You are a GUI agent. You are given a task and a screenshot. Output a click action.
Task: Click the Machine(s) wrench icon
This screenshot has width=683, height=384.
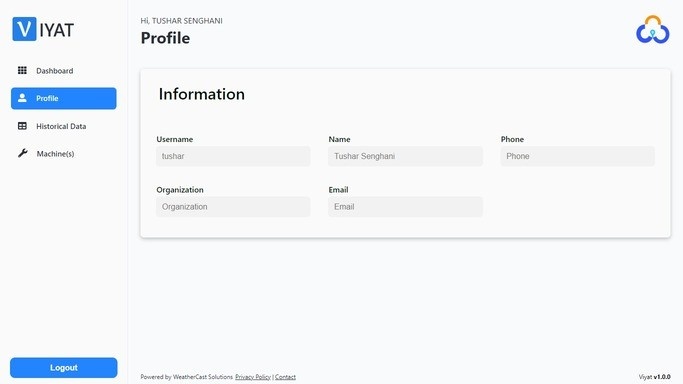[23, 153]
